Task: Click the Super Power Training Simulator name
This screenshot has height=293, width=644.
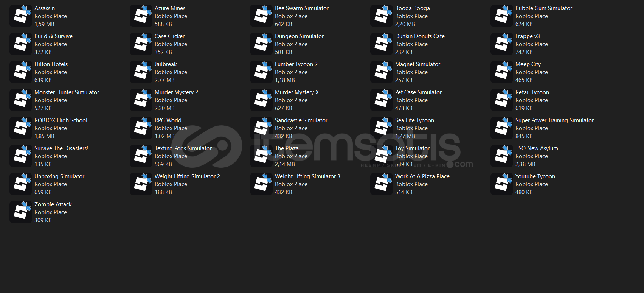Action: (x=554, y=120)
